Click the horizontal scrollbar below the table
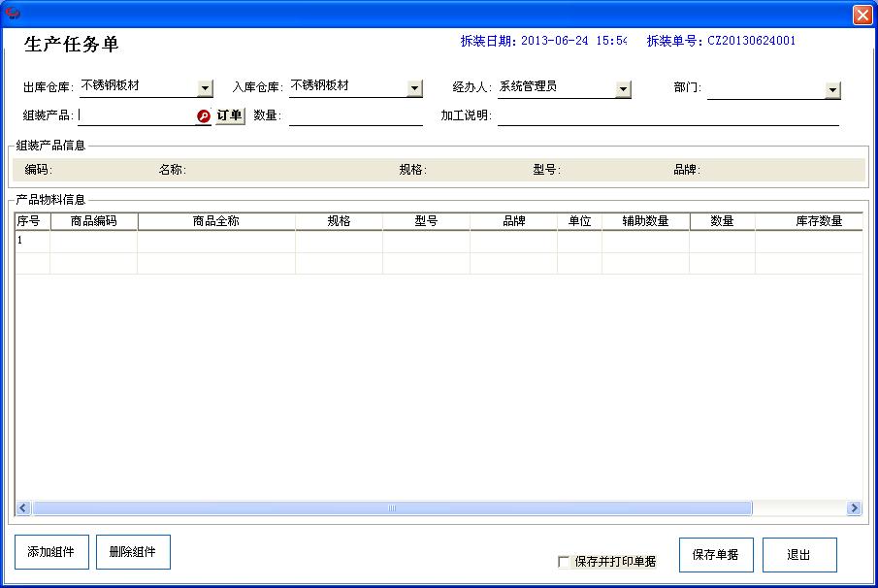 pyautogui.click(x=388, y=507)
